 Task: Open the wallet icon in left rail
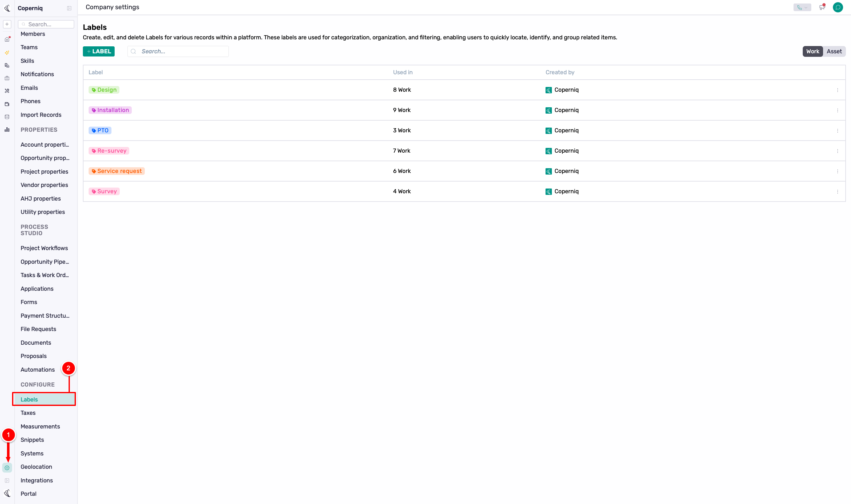(x=7, y=104)
